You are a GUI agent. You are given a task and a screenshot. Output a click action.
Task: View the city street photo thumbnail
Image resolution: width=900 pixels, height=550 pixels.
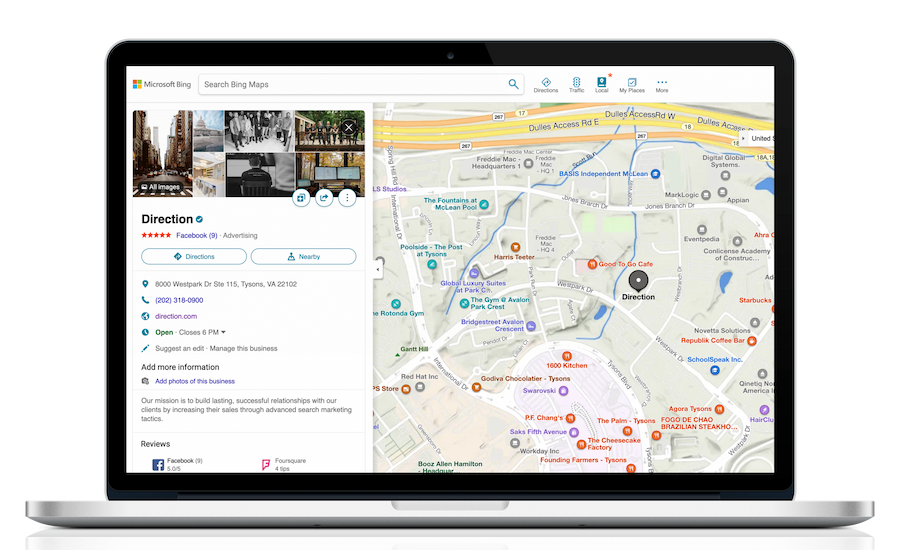[x=163, y=153]
